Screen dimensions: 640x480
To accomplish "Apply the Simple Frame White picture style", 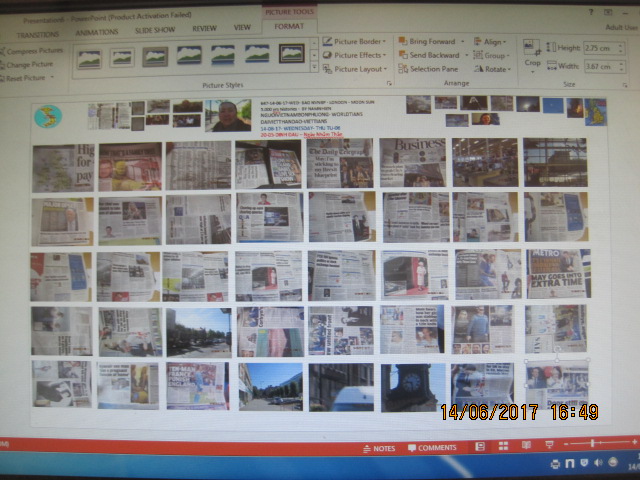I will (x=89, y=58).
